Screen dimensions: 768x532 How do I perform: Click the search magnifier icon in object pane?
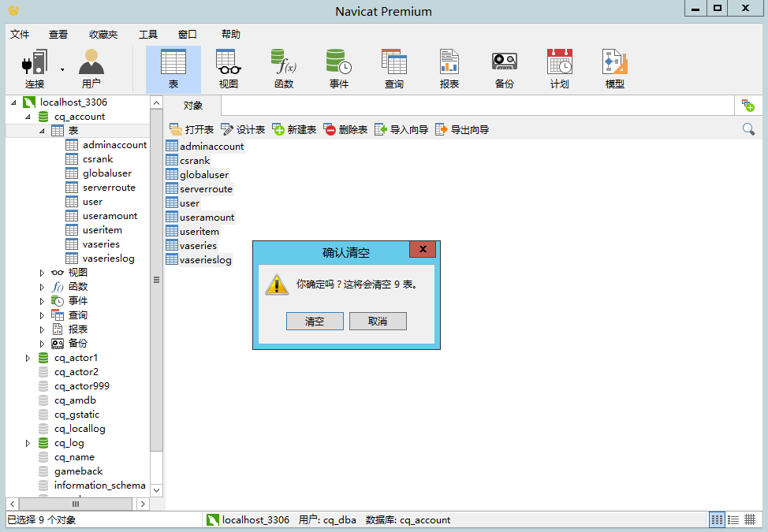tap(748, 129)
